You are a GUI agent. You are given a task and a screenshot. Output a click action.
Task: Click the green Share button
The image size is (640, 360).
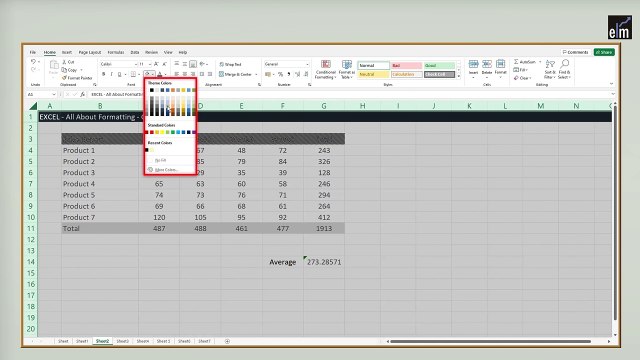click(604, 52)
